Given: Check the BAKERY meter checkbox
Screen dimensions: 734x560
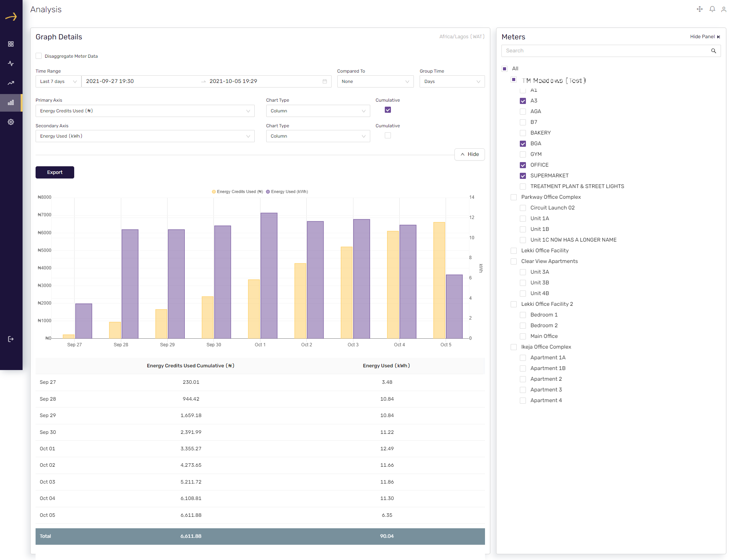Looking at the screenshot, I should (523, 133).
